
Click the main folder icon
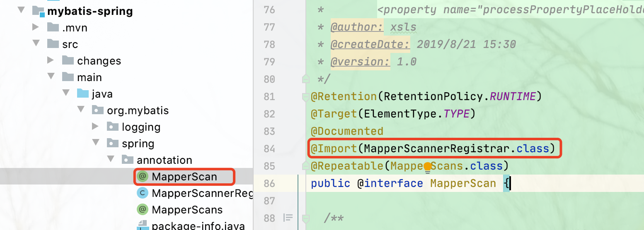click(x=68, y=77)
